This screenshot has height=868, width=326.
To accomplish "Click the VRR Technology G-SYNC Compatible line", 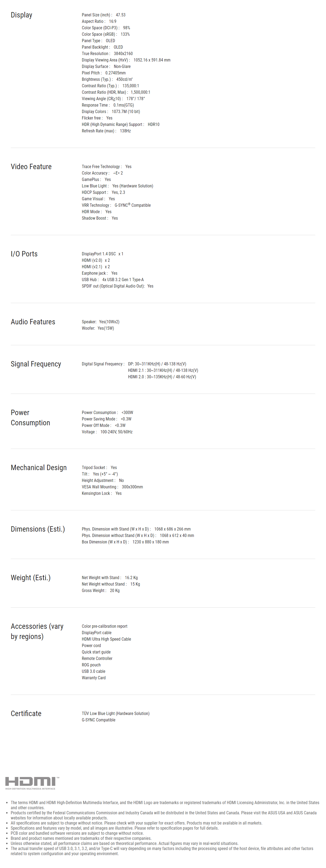I will point(116,205).
